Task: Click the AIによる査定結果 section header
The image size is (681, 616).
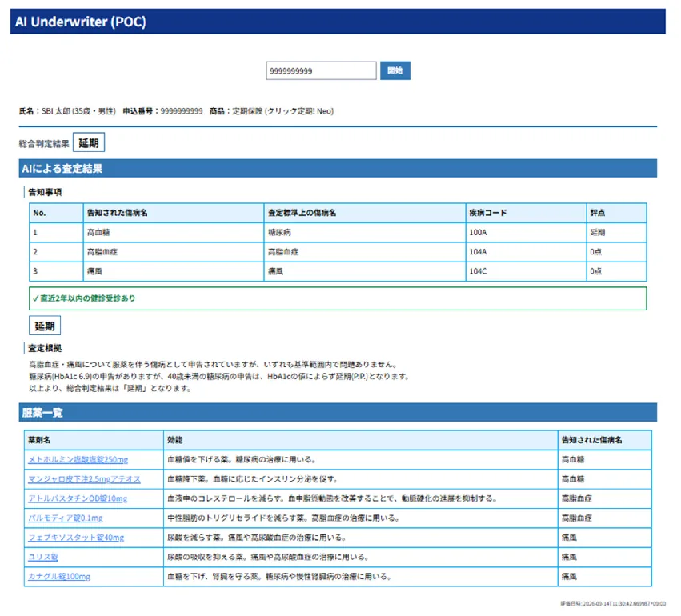Action: 338,169
